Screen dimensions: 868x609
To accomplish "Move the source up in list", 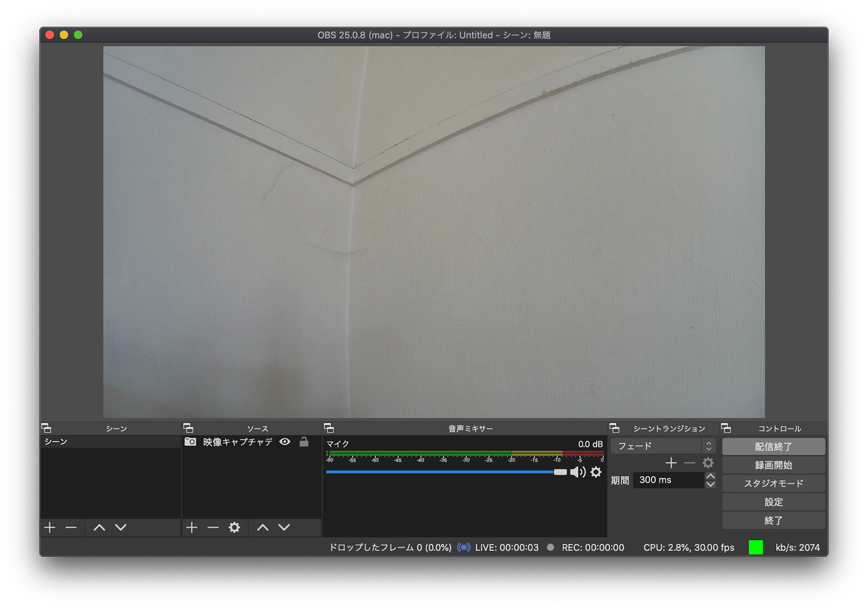I will [263, 528].
